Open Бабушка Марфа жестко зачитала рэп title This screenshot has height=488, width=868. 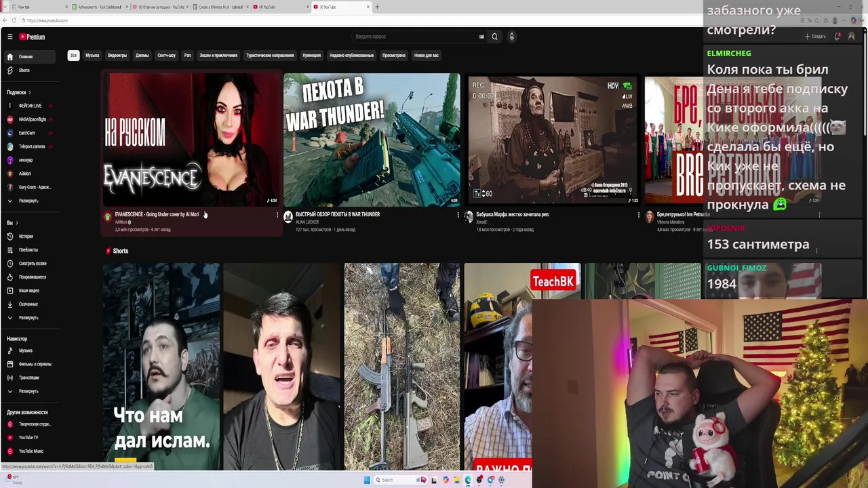(513, 214)
